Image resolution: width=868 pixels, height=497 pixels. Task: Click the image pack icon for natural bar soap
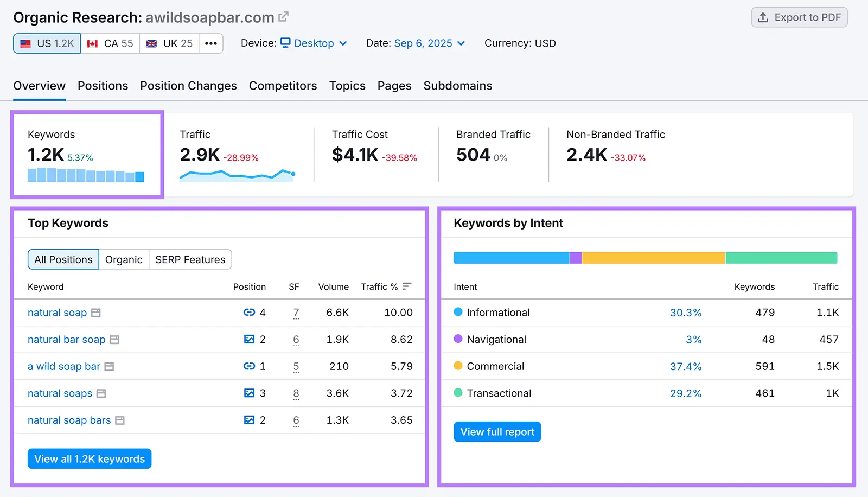[x=248, y=339]
